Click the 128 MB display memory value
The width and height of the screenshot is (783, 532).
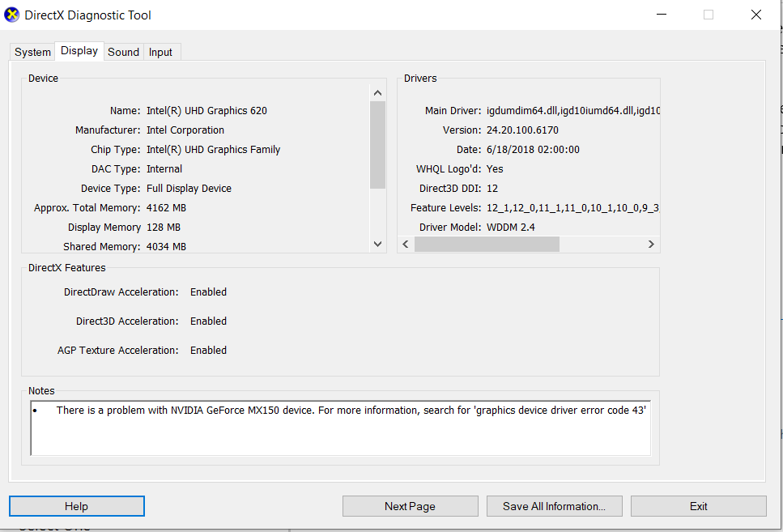point(164,228)
